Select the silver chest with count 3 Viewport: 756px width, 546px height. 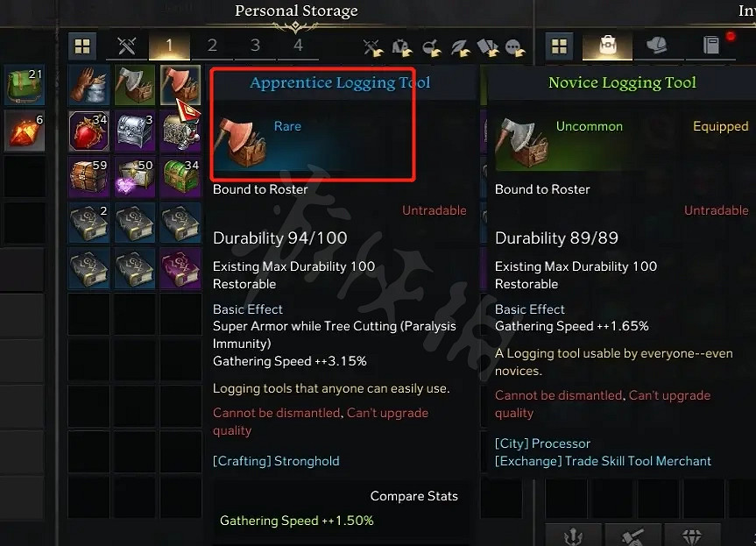point(135,131)
